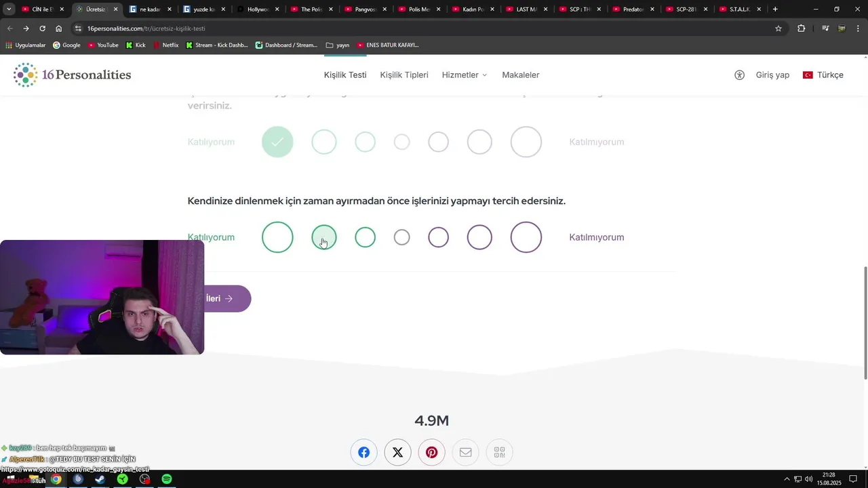The width and height of the screenshot is (868, 488).
Task: Open the Uygulamalar apps shortcut
Action: (25, 45)
